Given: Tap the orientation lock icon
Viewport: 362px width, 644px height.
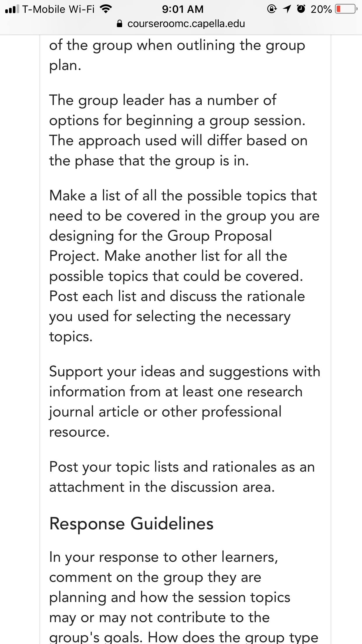Looking at the screenshot, I should coord(272,9).
